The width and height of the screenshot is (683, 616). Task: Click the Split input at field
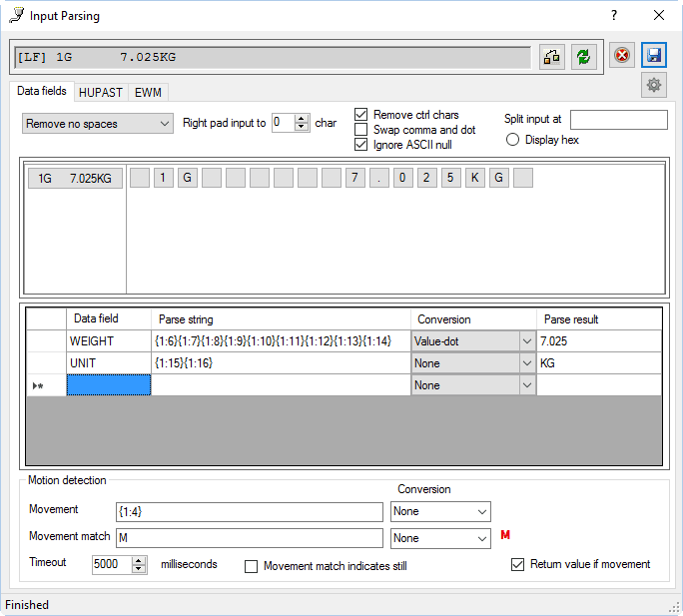pos(618,120)
